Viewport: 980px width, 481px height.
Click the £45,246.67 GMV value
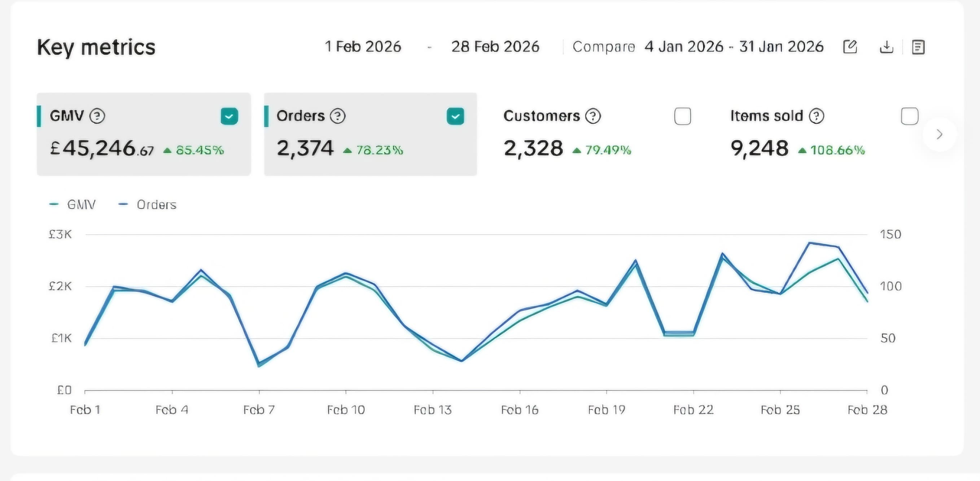click(x=102, y=148)
